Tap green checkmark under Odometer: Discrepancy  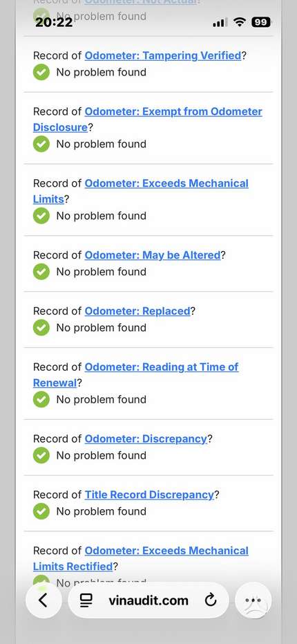click(x=41, y=455)
